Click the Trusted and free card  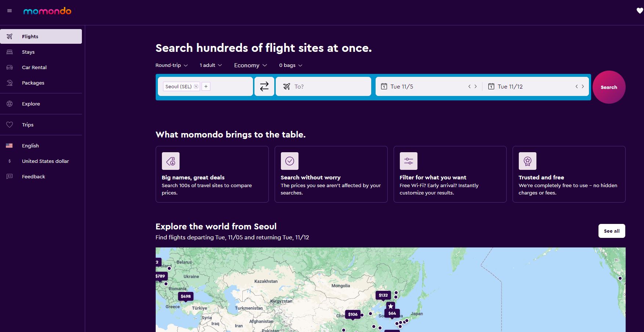click(569, 174)
